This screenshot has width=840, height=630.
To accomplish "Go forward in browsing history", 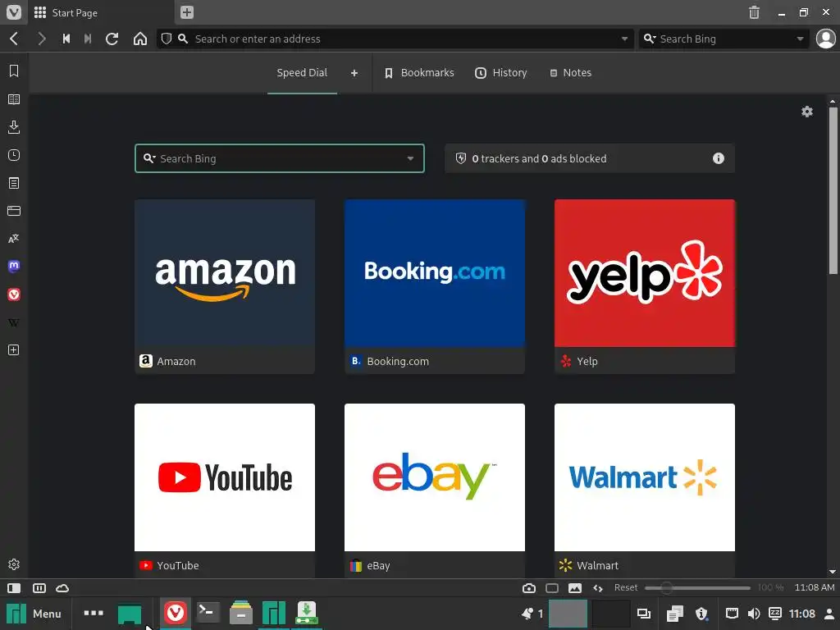I will pyautogui.click(x=41, y=39).
